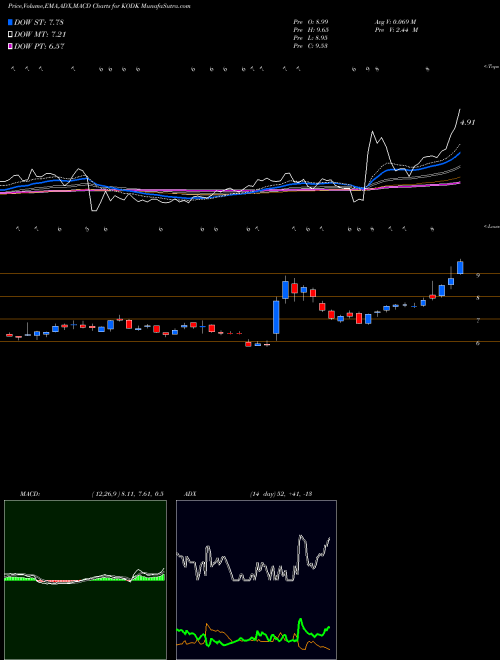Click the 'Pre V: 2.44 M' volume text
Image resolution: width=500 pixels, height=660 pixels.
pyautogui.click(x=396, y=30)
